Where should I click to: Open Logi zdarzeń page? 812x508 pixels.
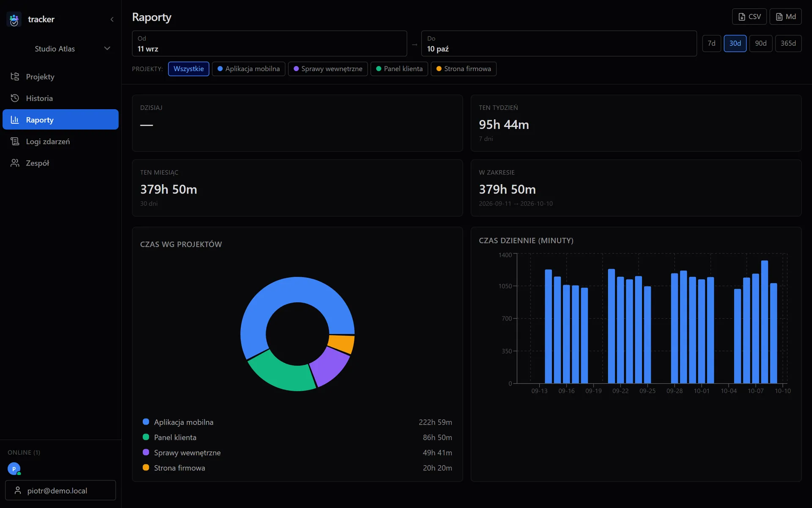60,141
